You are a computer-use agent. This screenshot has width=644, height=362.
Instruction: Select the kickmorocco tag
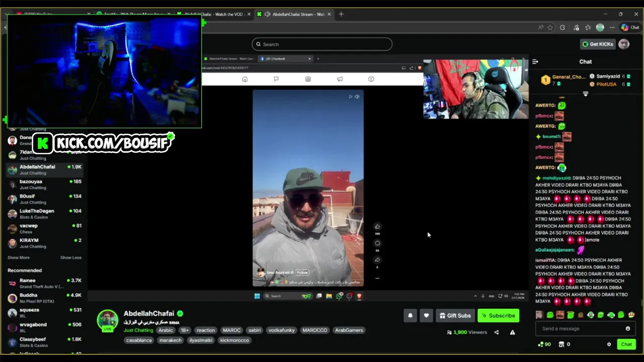pyautogui.click(x=234, y=340)
